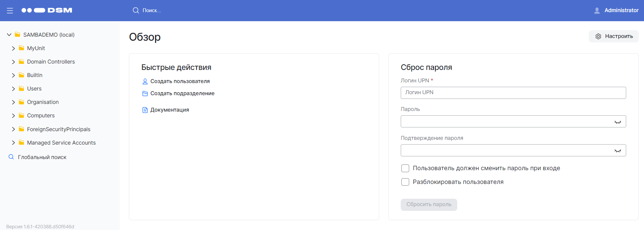Click the Настроить button
This screenshot has height=230, width=644.
coord(613,36)
